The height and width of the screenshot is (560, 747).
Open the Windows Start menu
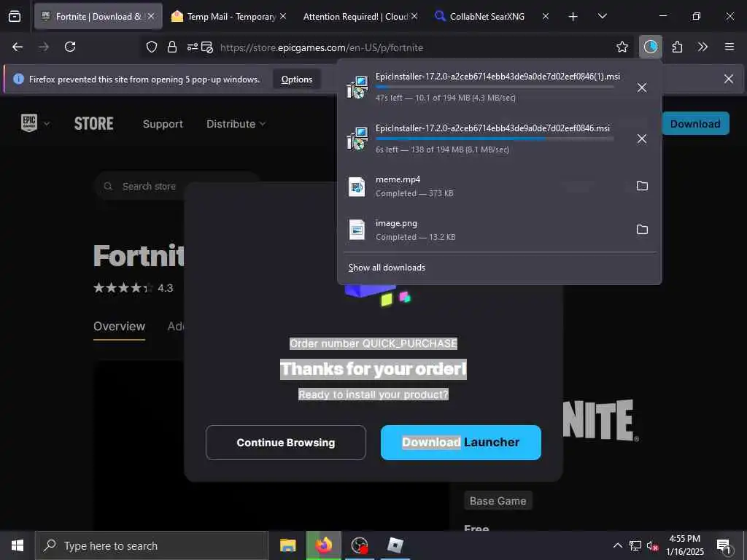pyautogui.click(x=18, y=545)
